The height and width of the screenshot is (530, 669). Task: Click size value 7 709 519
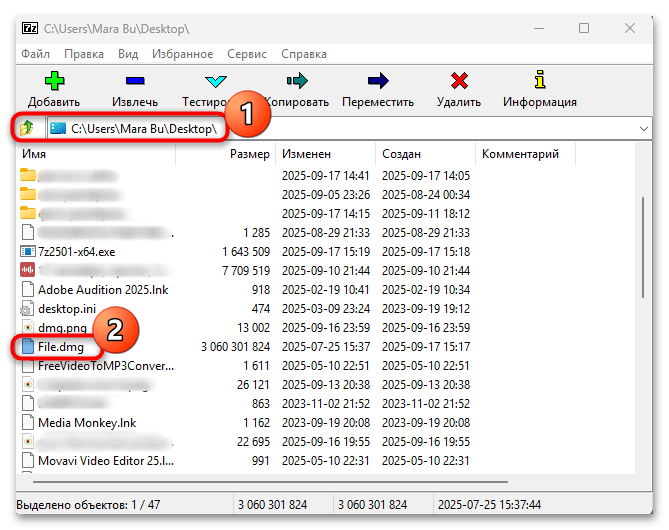point(246,271)
